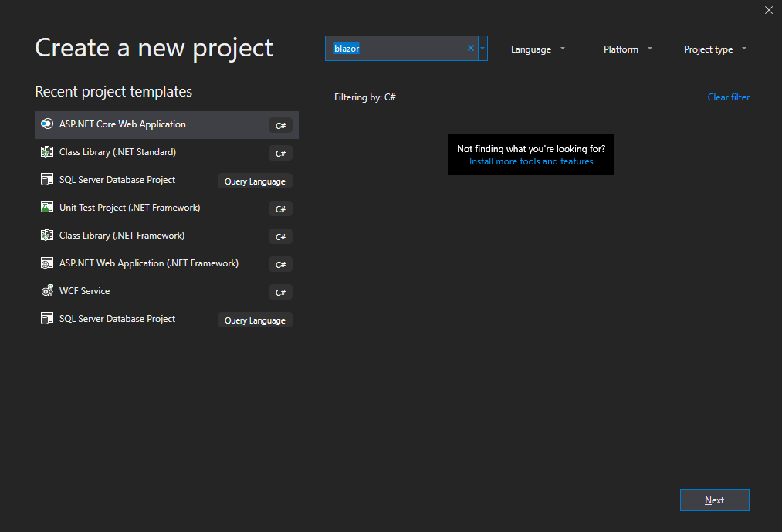
Task: Click the Unit Test Project (.NET Framework) icon
Action: point(47,208)
